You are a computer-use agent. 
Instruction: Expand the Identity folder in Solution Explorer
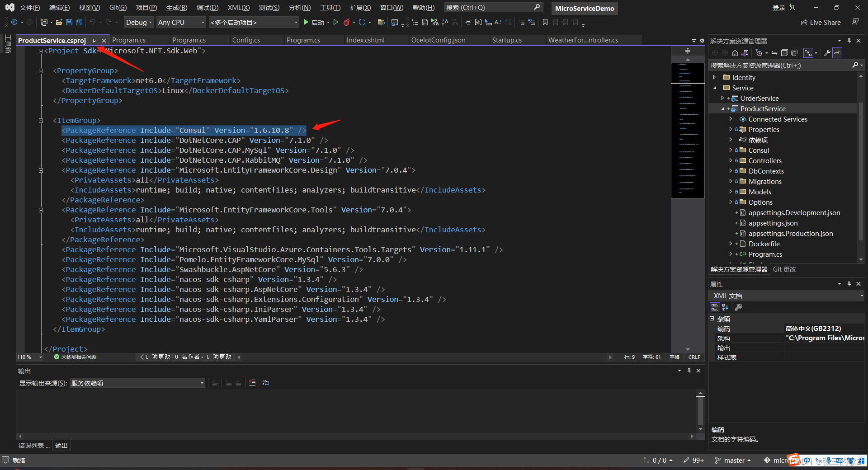[715, 77]
